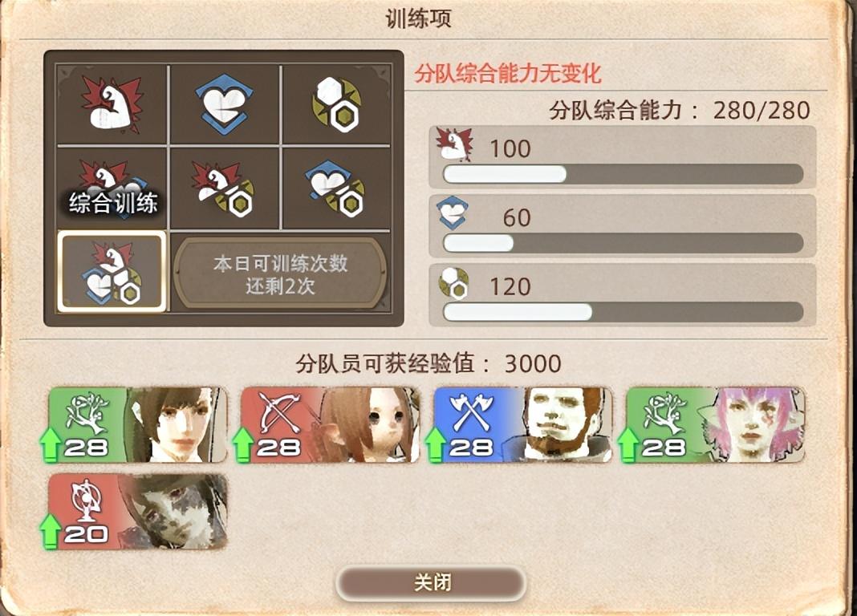Click the blue heart icon beside 60
Image resolution: width=857 pixels, height=616 pixels.
point(453,213)
